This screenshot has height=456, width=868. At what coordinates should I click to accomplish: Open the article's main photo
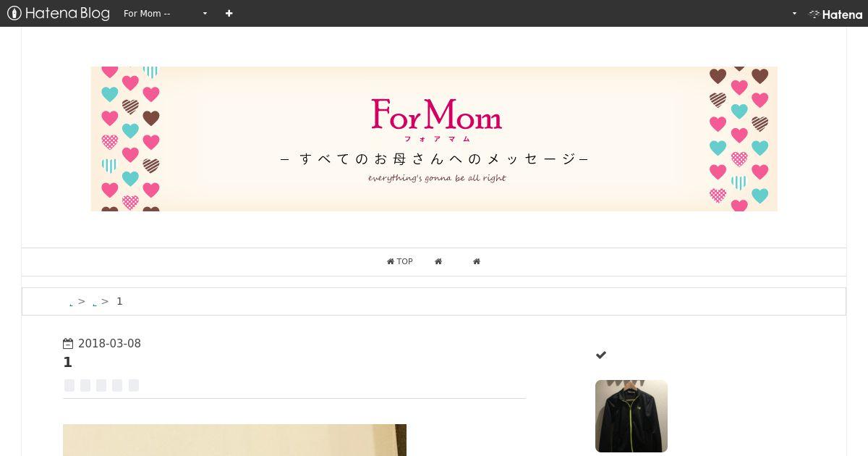coord(234,440)
